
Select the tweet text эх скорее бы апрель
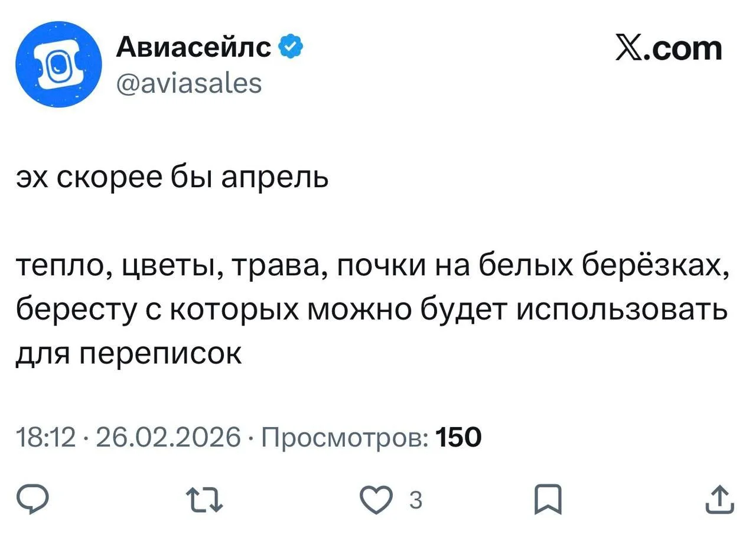click(171, 176)
